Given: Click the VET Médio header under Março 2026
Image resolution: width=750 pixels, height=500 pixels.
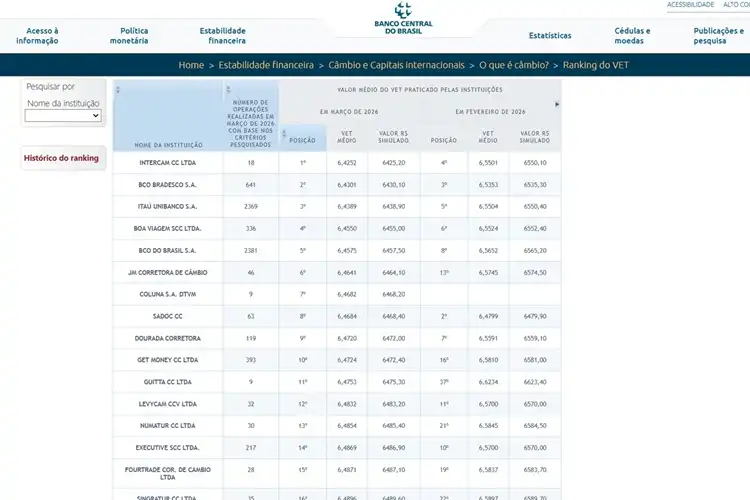Looking at the screenshot, I should pyautogui.click(x=347, y=137).
